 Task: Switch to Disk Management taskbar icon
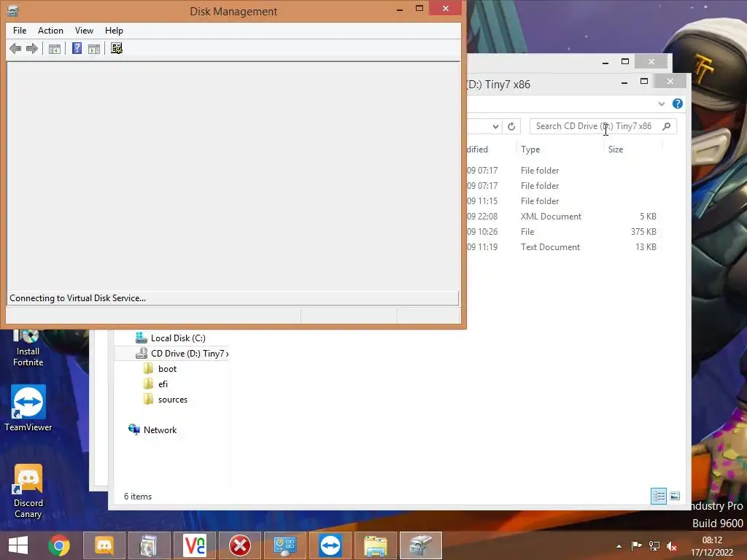point(421,545)
